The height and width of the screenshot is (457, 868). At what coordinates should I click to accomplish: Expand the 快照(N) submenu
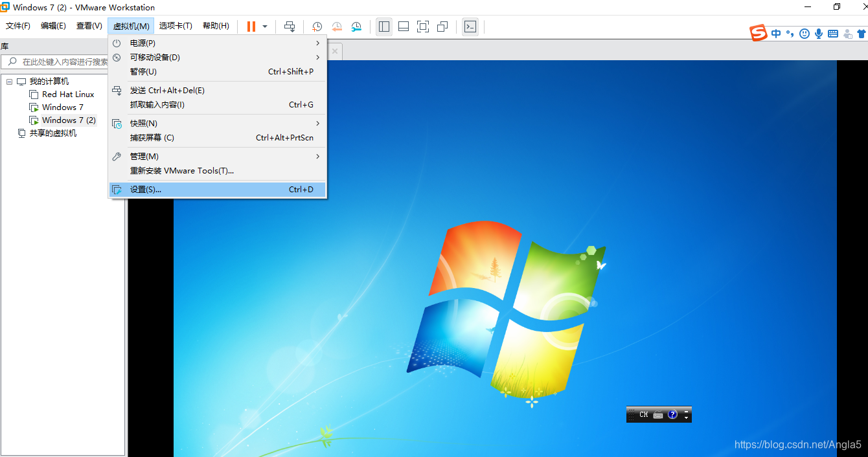tap(217, 124)
